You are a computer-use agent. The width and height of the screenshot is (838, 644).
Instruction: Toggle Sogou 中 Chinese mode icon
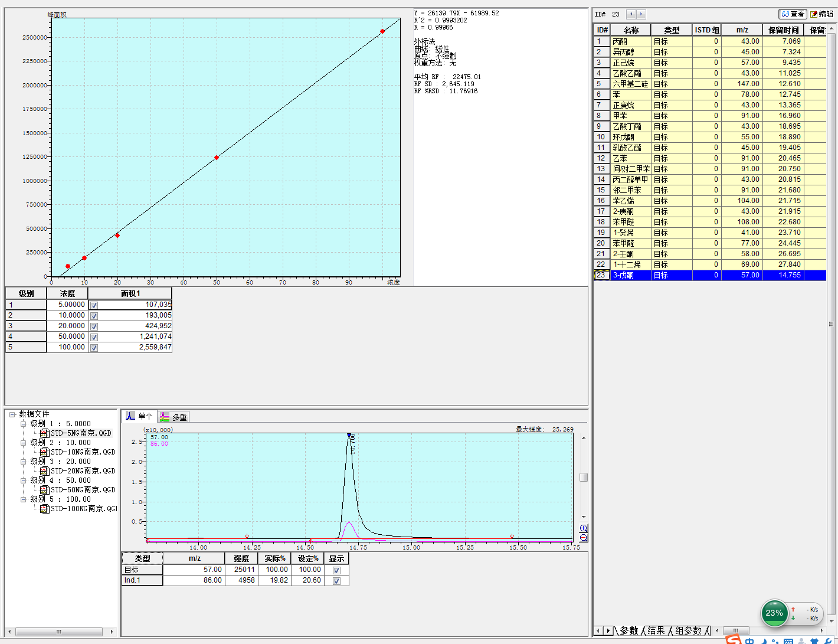(x=749, y=641)
